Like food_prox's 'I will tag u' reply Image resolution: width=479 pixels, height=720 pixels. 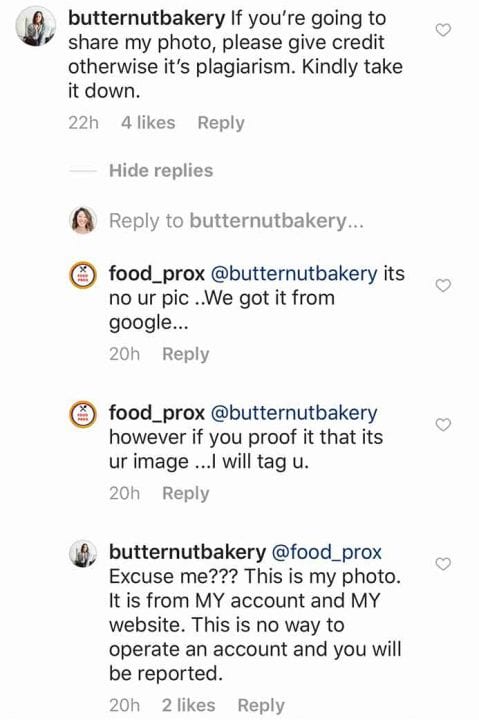tap(443, 425)
